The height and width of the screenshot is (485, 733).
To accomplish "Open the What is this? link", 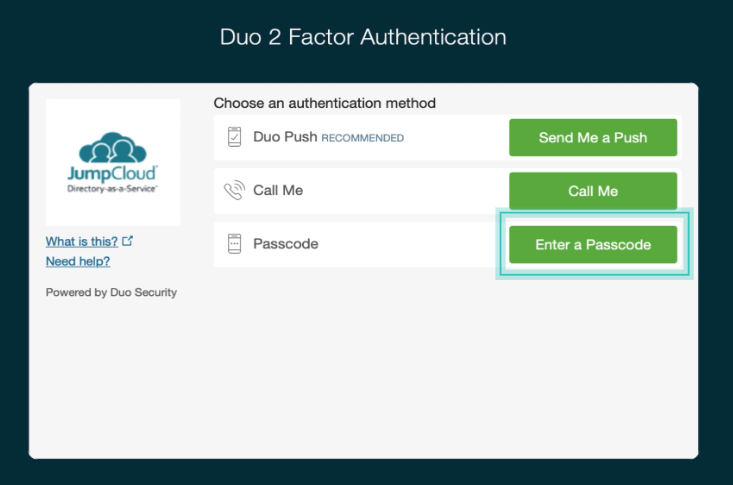I will pyautogui.click(x=82, y=241).
